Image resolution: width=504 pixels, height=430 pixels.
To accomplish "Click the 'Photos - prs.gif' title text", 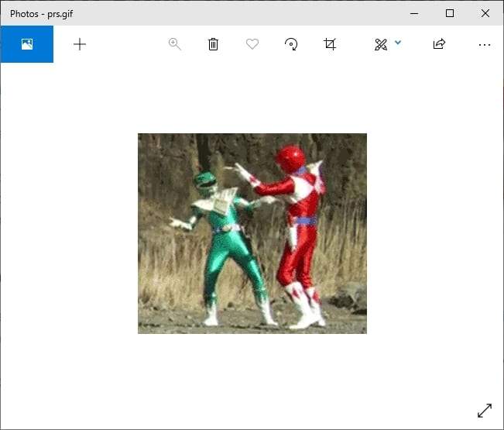I will click(42, 14).
